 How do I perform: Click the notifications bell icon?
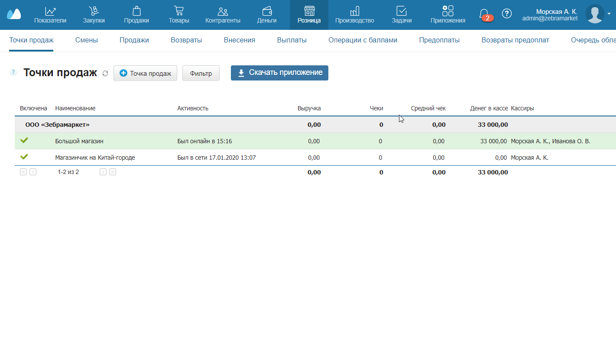click(x=484, y=14)
